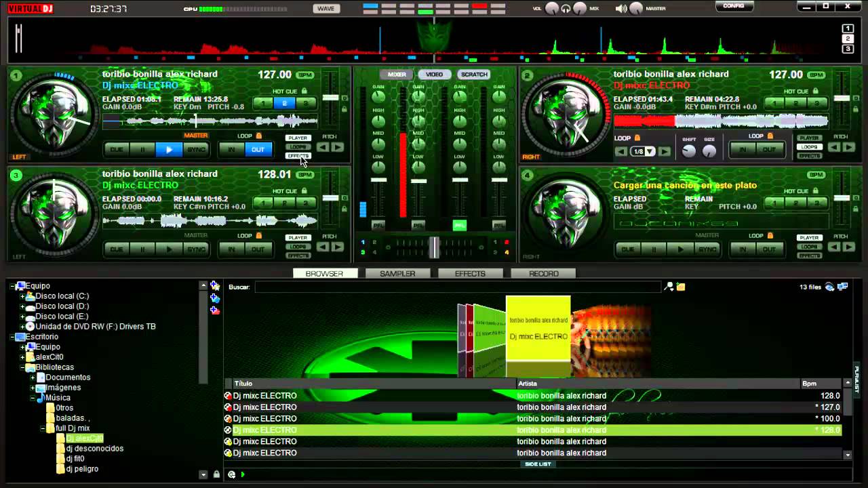
Task: Click the SIDE LIST button below the track list
Action: pos(538,464)
